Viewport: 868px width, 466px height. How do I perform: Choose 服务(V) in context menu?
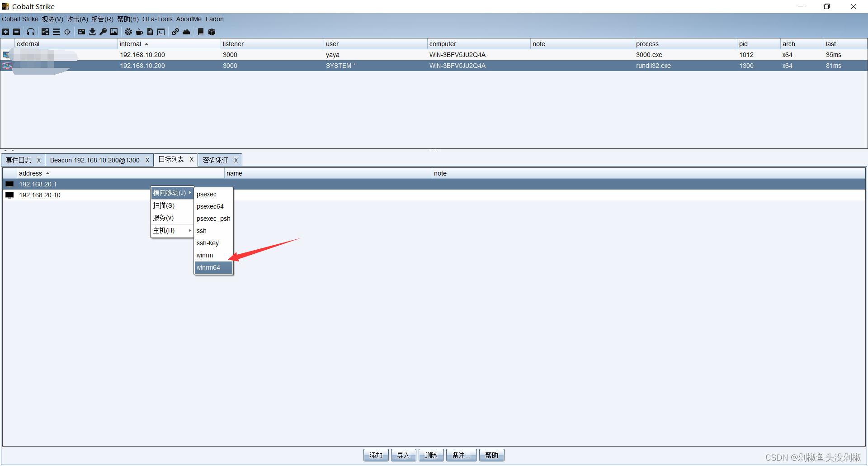[x=172, y=218]
